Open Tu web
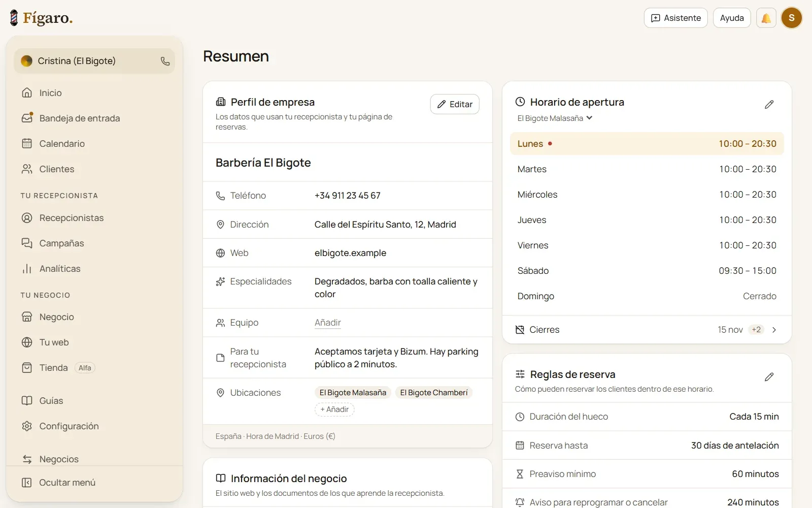Screen dimensions: 812x508 click(x=94, y=342)
